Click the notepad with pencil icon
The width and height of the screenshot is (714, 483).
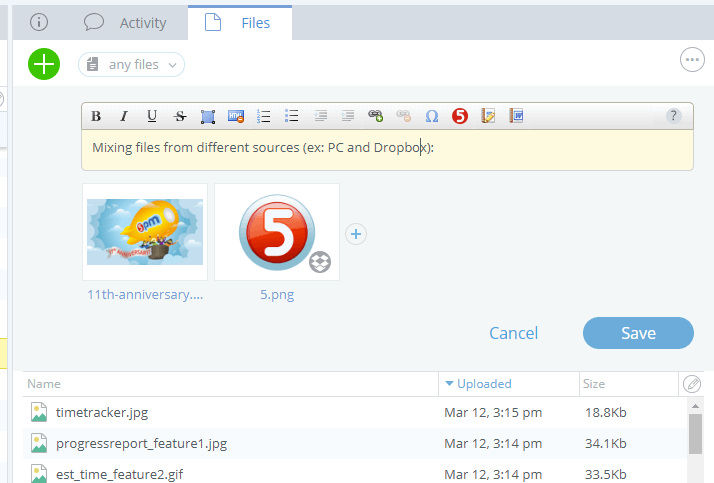(488, 116)
